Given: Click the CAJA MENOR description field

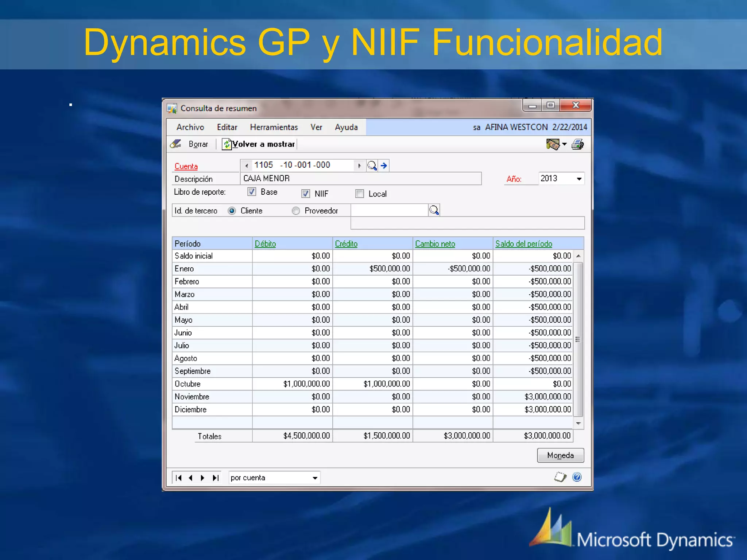Looking at the screenshot, I should point(361,178).
